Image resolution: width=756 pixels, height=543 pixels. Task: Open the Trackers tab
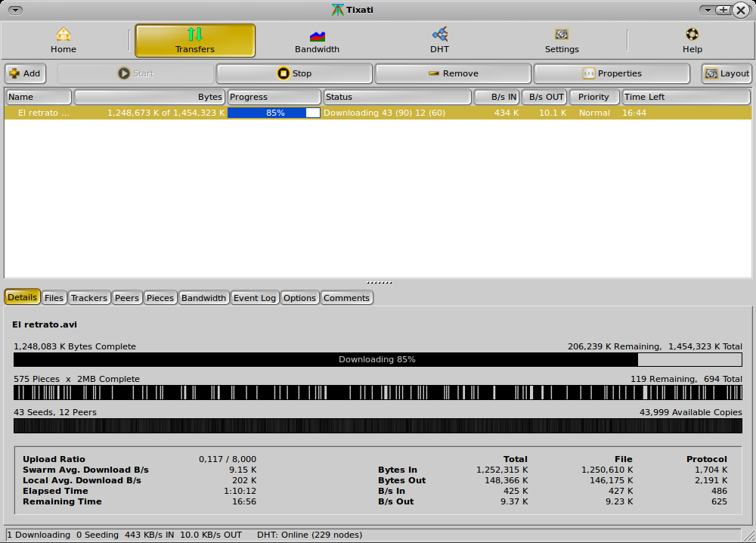(88, 297)
